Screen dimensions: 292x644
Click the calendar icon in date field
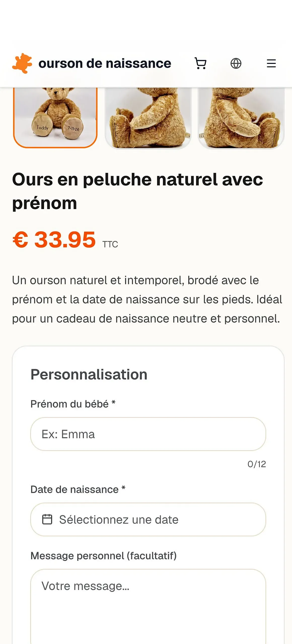pos(47,519)
